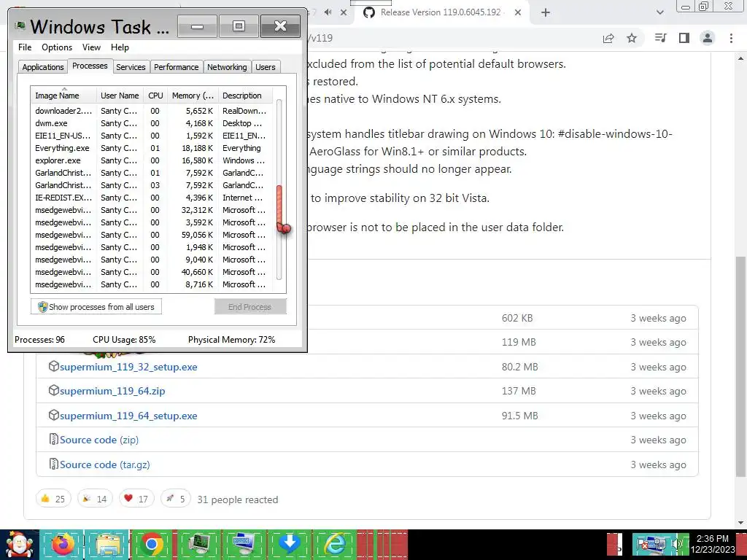Download supermium_119_64_setup.exe
Image resolution: width=747 pixels, height=560 pixels.
[x=128, y=415]
